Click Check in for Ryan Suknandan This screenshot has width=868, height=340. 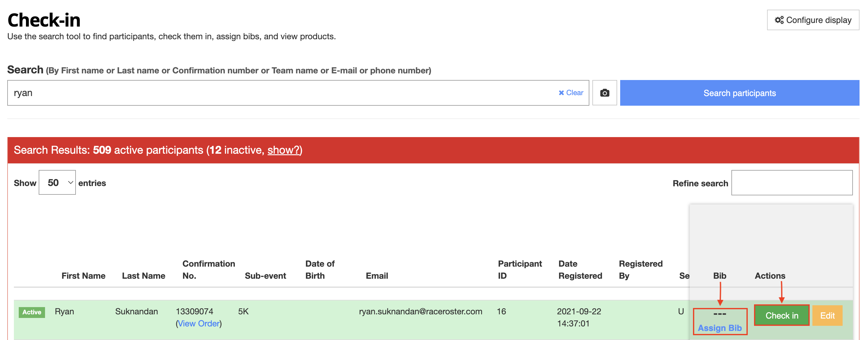tap(781, 316)
